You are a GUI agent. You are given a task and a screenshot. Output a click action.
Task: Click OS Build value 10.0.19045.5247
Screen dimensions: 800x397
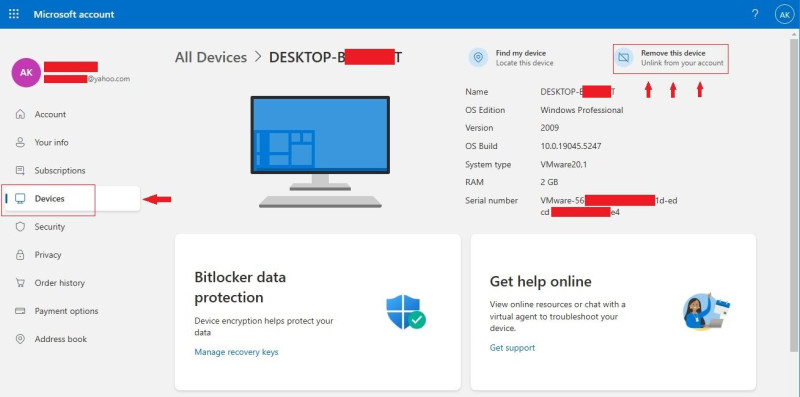[x=570, y=146]
